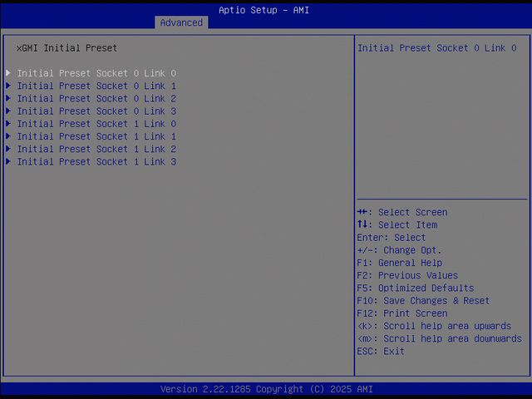Viewport: 532px width, 399px height.
Task: Click the arrow beside Socket 1 Link 1
Action: pos(8,135)
